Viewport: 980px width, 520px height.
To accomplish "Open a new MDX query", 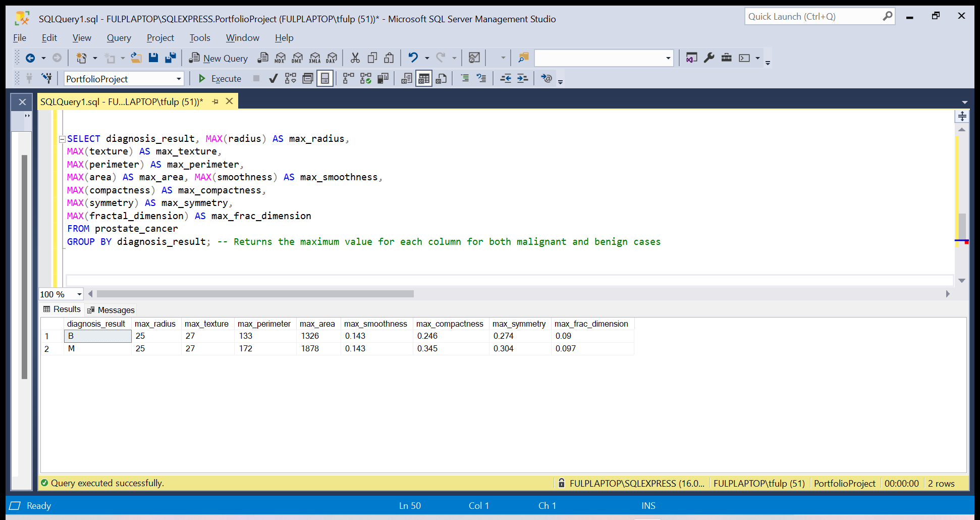I will 280,58.
